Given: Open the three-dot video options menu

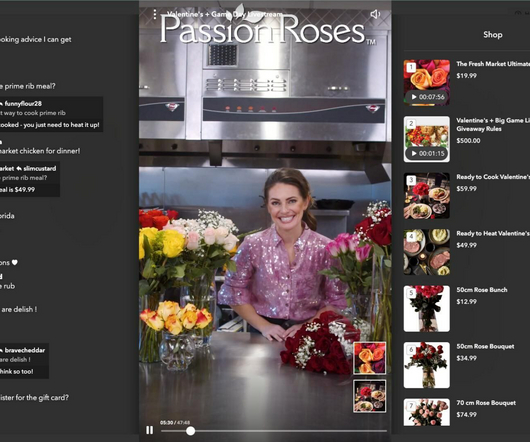Looking at the screenshot, I should (155, 14).
